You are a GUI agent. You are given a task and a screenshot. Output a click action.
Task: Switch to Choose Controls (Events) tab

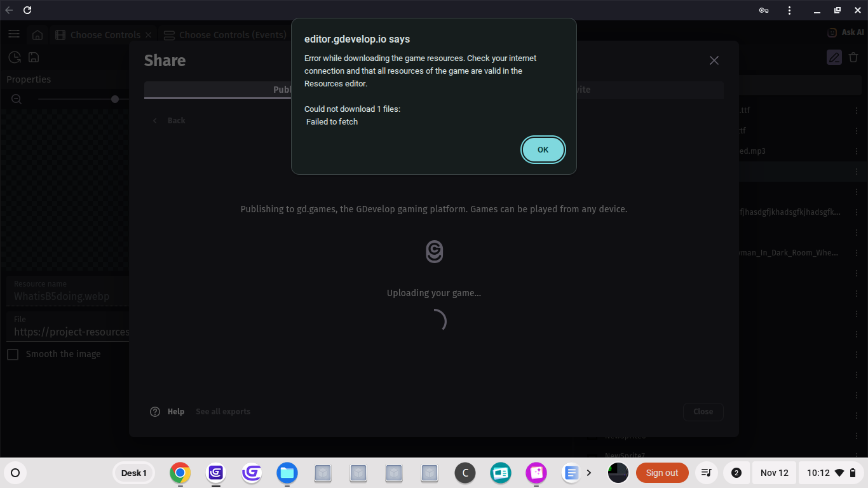226,35
